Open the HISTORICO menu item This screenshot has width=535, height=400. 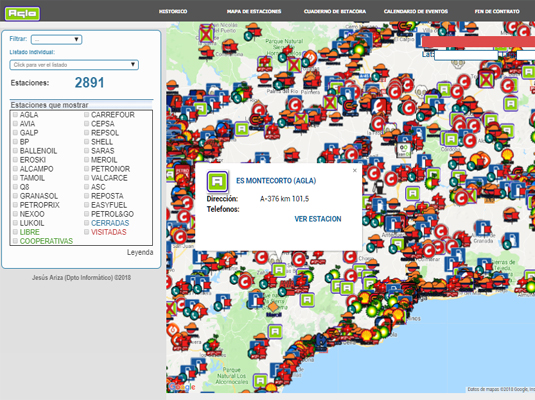[x=173, y=12]
